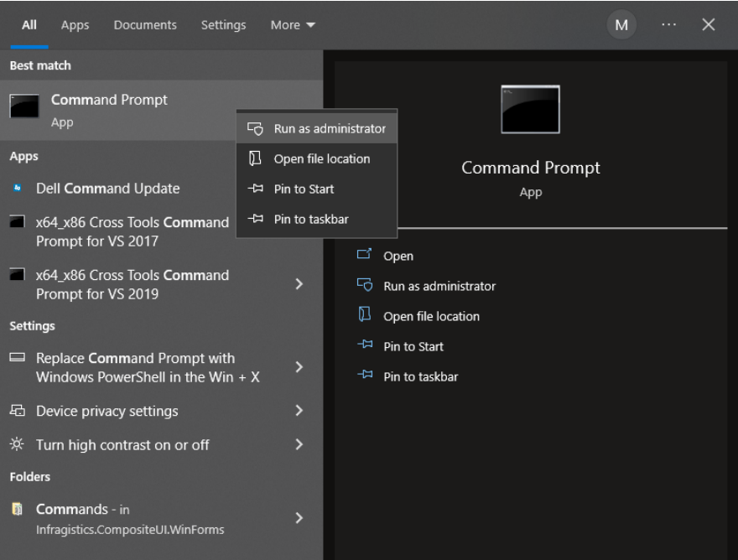Click Pin to Start pin icon in context menu

point(256,189)
